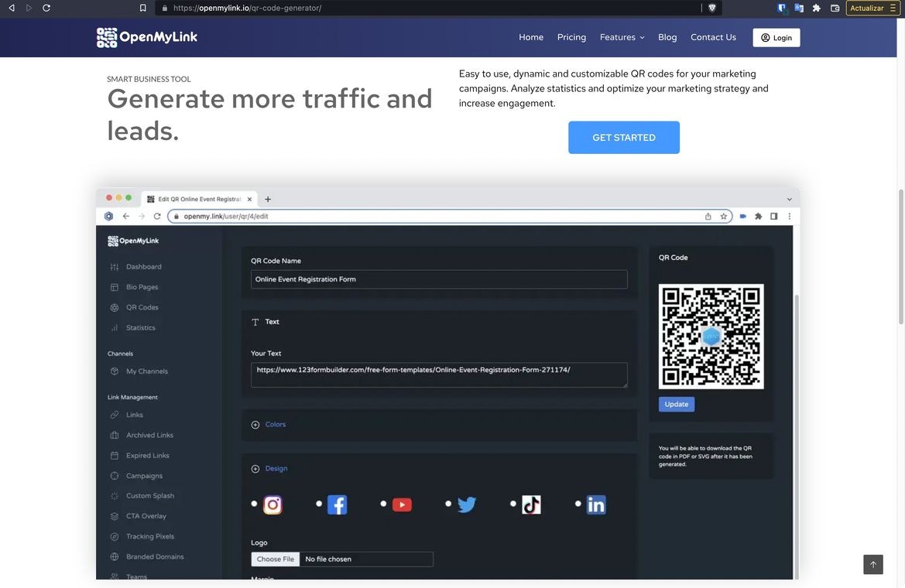Open the browser wallet icon
The width and height of the screenshot is (905, 588).
click(x=835, y=8)
